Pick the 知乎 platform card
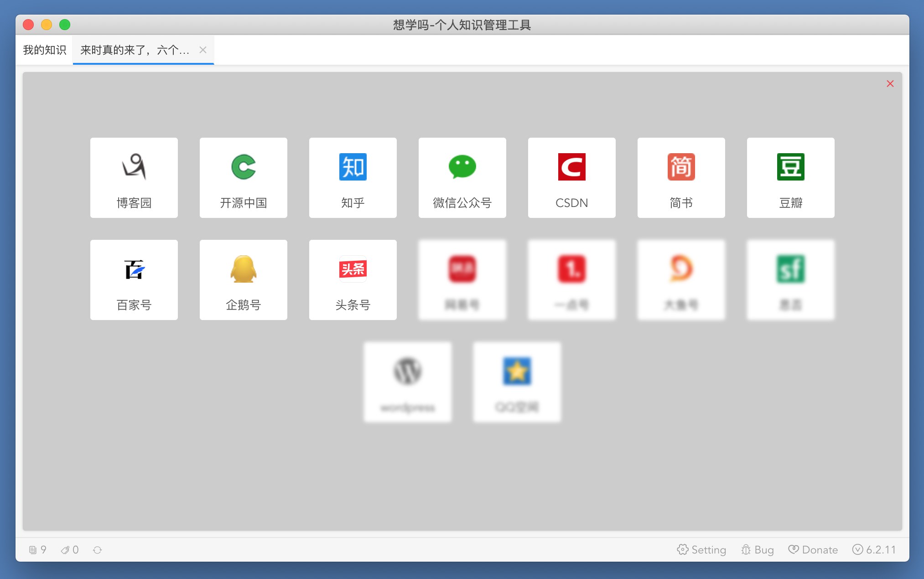 [353, 178]
